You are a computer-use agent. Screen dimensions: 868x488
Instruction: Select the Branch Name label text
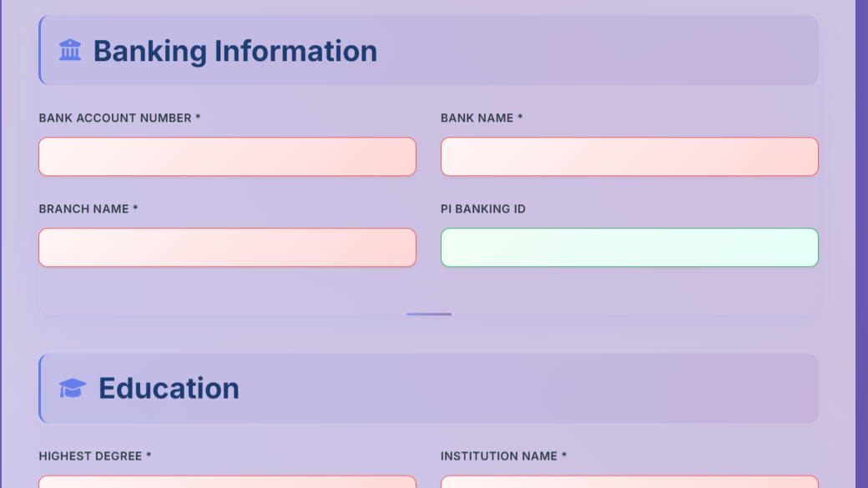pyautogui.click(x=88, y=209)
